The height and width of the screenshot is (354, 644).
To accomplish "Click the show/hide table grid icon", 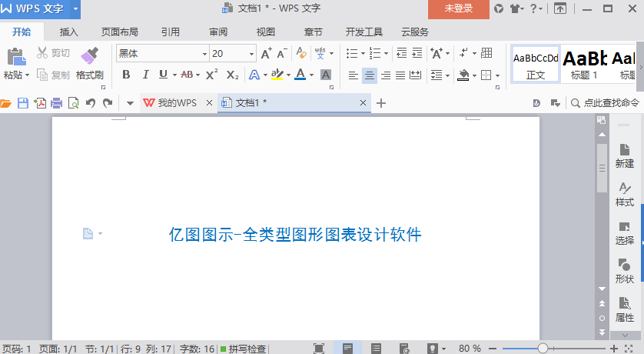I will point(486,52).
